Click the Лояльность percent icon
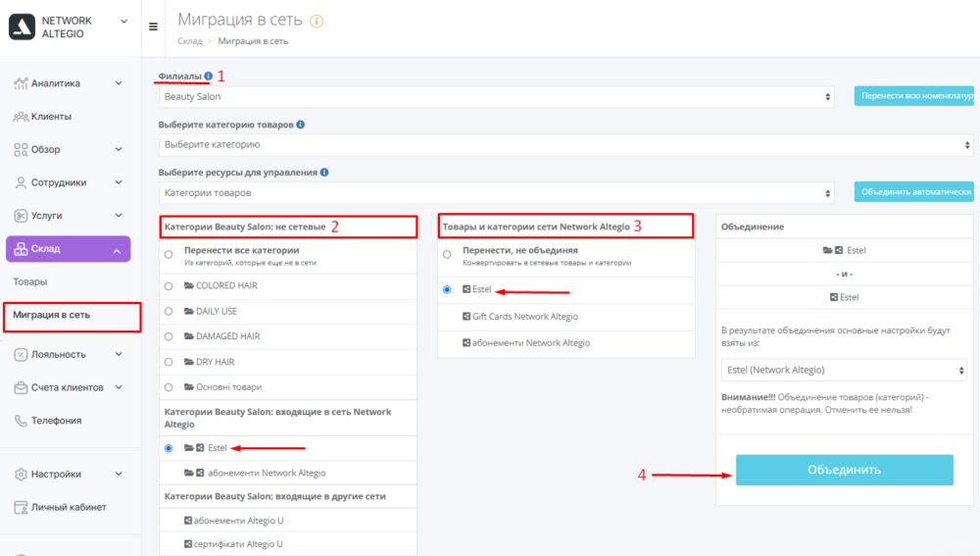Screen dimensions: 980x556 point(21,355)
